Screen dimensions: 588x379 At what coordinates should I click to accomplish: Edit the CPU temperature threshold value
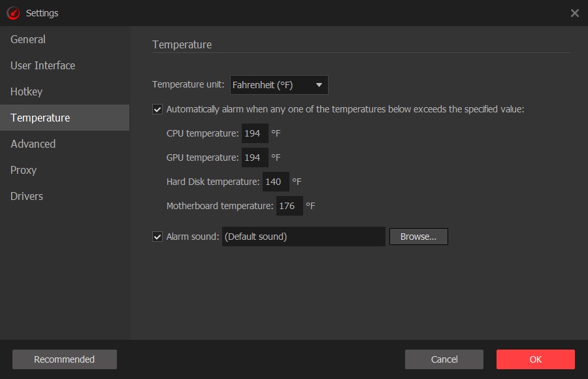click(x=255, y=133)
